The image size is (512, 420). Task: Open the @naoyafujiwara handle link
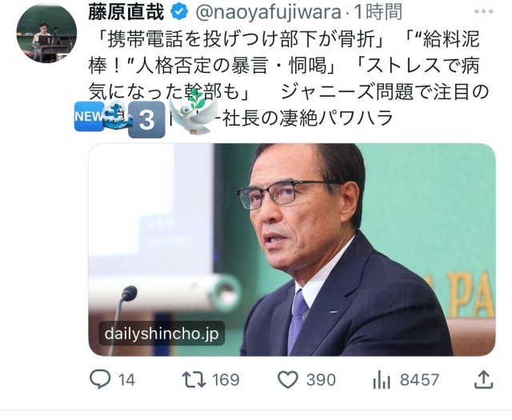point(269,13)
